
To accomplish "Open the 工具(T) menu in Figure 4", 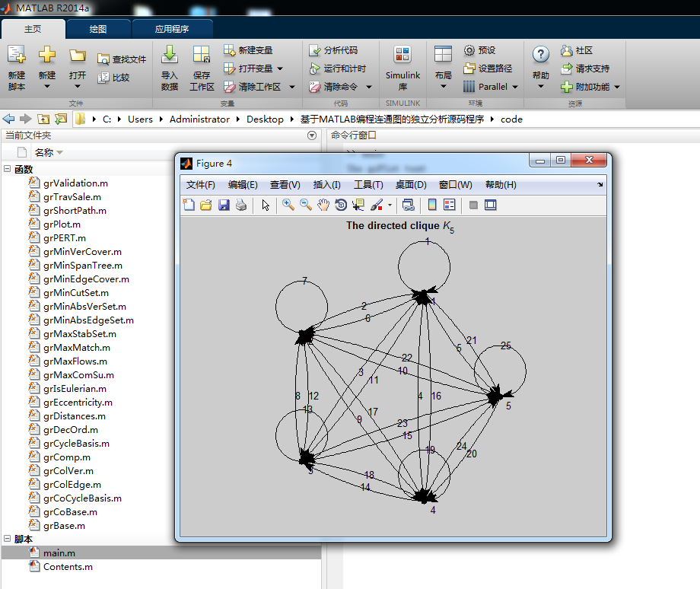I will tap(368, 185).
